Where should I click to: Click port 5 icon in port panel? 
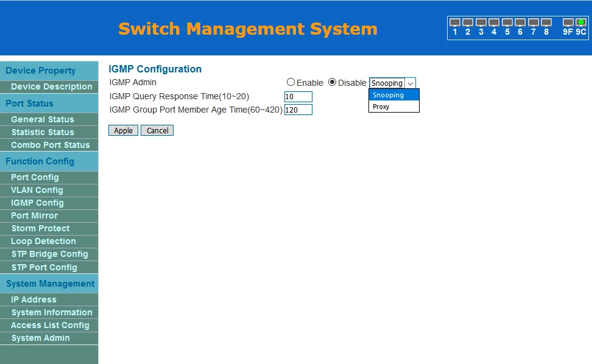coord(507,23)
